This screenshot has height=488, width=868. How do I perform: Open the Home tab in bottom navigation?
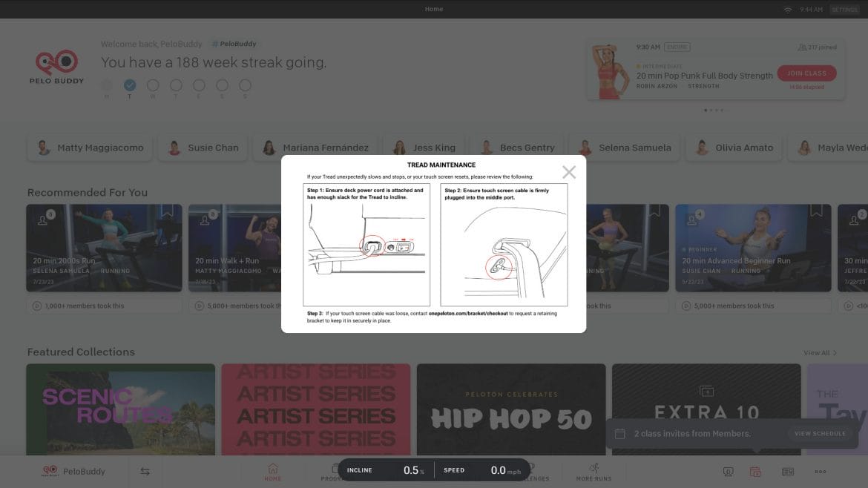tap(272, 472)
